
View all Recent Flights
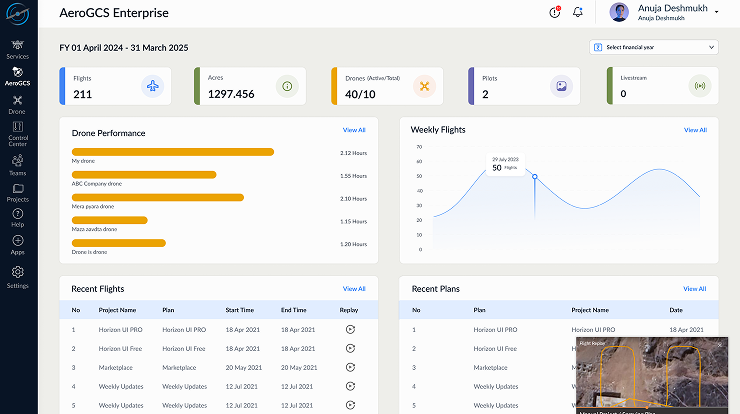[x=354, y=288]
